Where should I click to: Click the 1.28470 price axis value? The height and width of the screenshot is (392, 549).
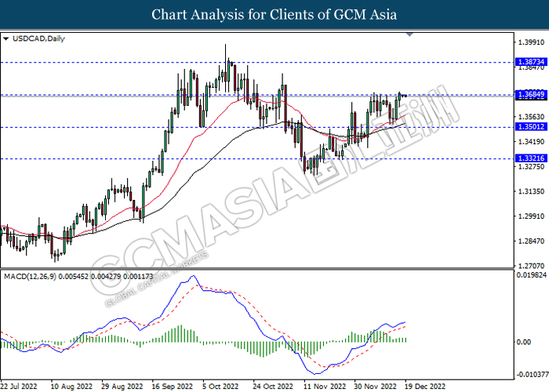point(531,241)
